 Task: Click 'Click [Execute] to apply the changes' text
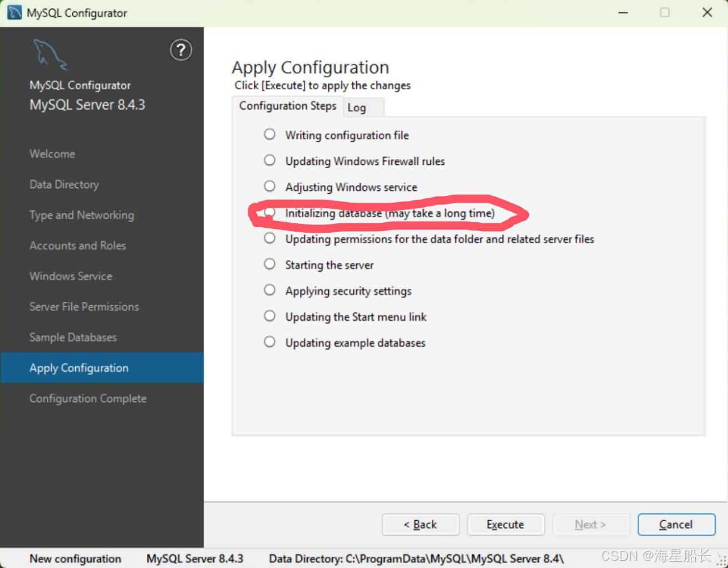coord(322,85)
